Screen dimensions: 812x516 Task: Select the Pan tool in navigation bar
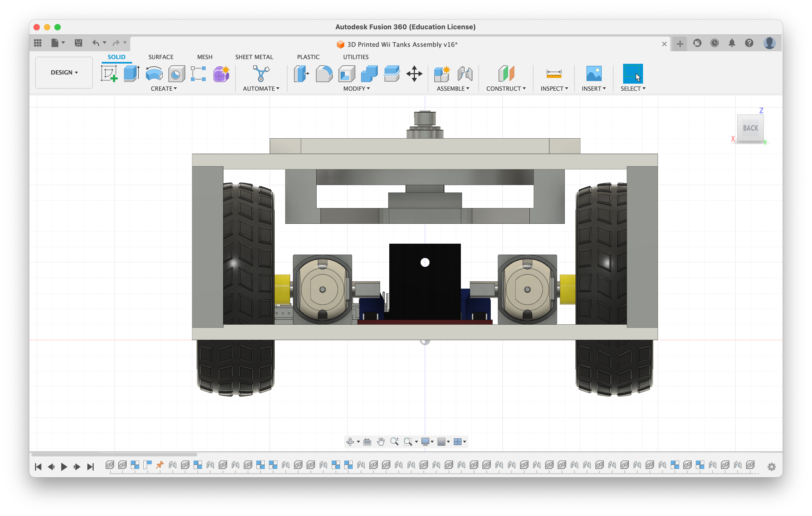tap(381, 442)
